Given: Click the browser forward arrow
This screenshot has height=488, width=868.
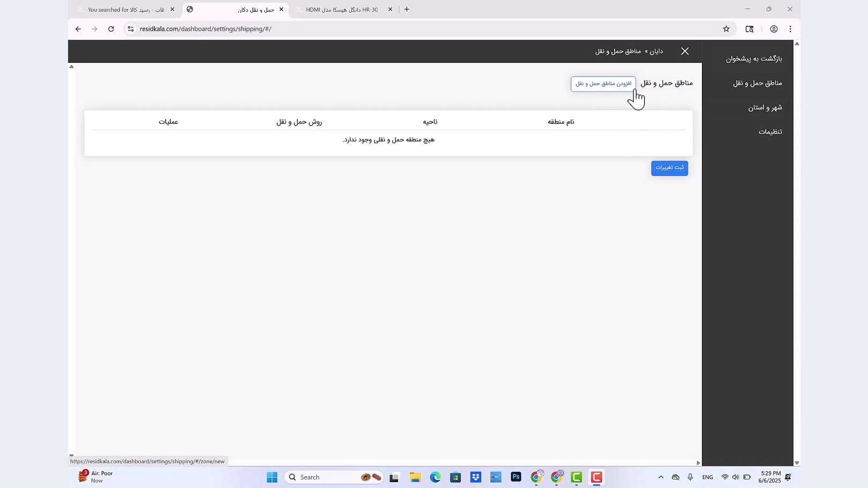Looking at the screenshot, I should click(x=95, y=29).
